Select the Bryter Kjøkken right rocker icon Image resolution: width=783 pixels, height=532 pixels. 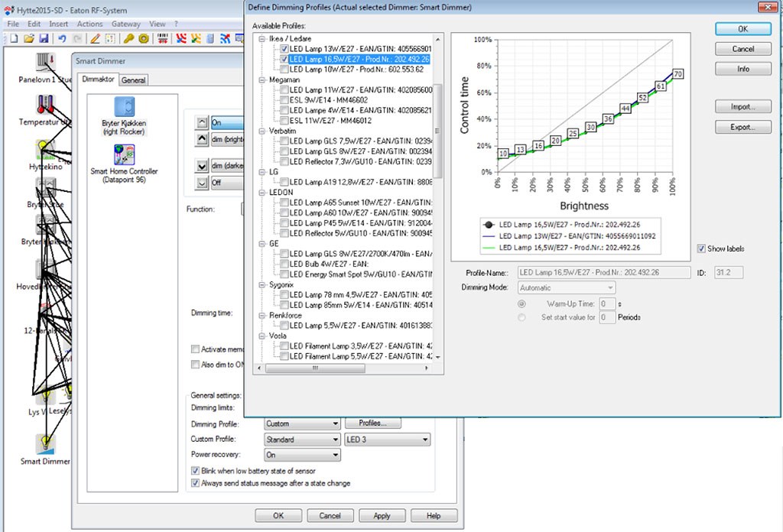point(124,107)
